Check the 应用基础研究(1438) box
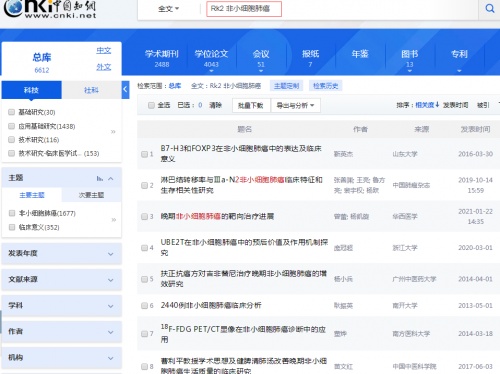This screenshot has width=500, height=374. pyautogui.click(x=12, y=126)
